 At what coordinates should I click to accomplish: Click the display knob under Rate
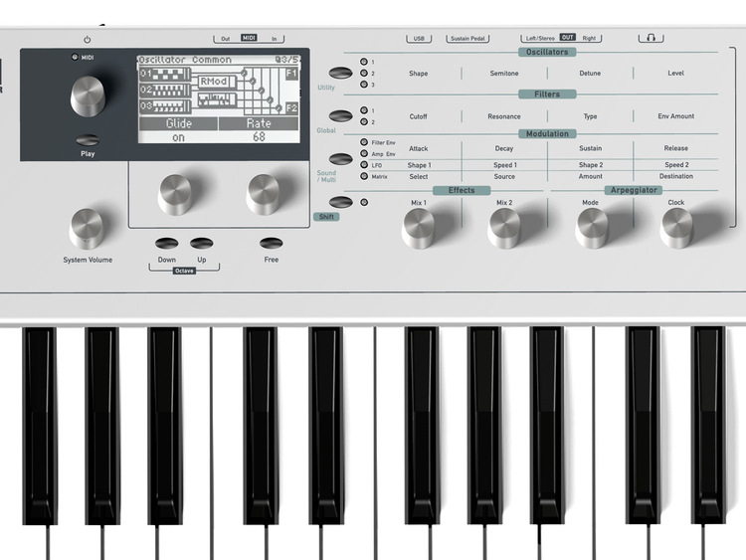pyautogui.click(x=264, y=194)
